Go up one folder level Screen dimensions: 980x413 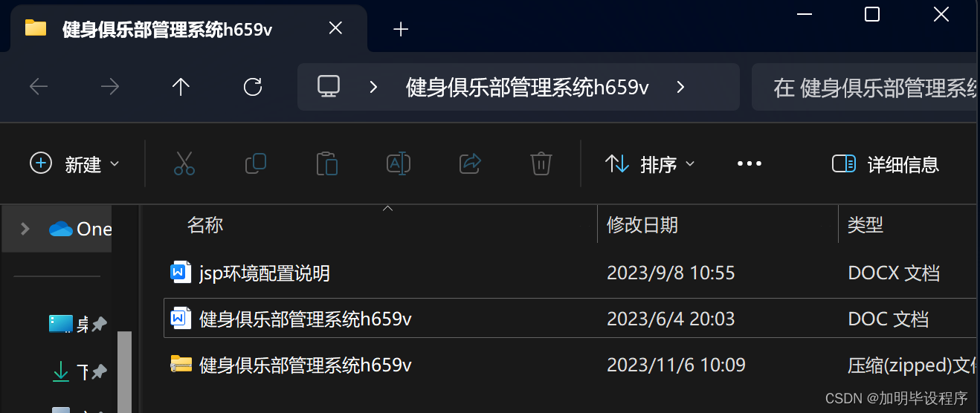coord(181,87)
